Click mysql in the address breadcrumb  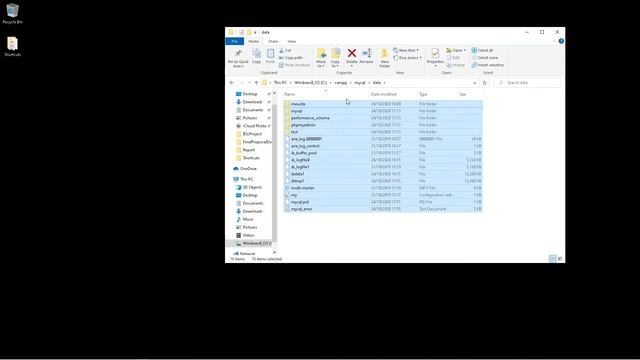pyautogui.click(x=360, y=83)
